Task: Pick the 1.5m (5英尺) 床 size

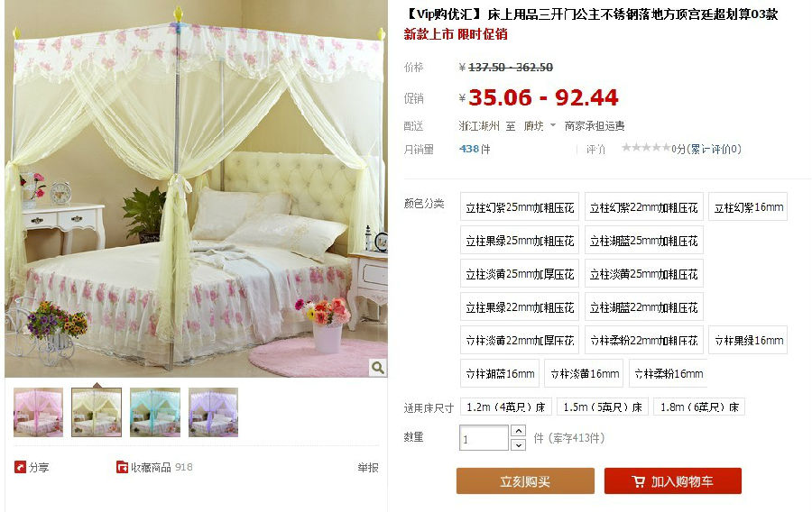Action: 603,407
